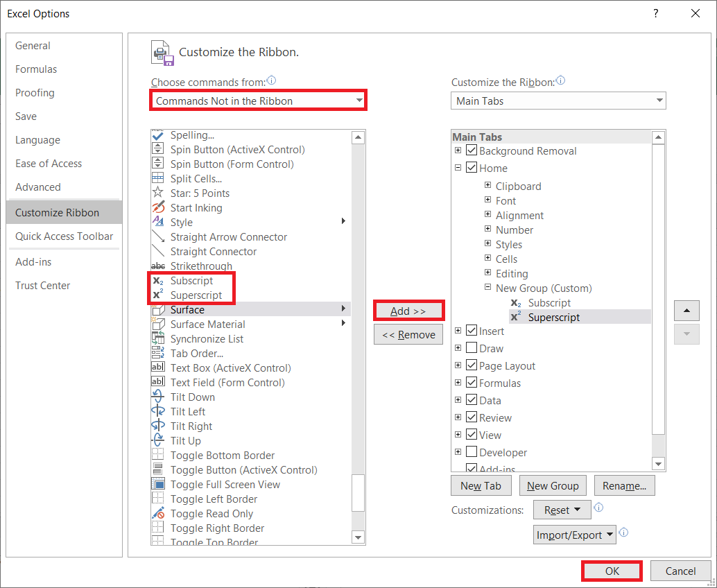The image size is (717, 588).
Task: Select the Text Box (ActiveX Control) icon
Action: point(158,368)
